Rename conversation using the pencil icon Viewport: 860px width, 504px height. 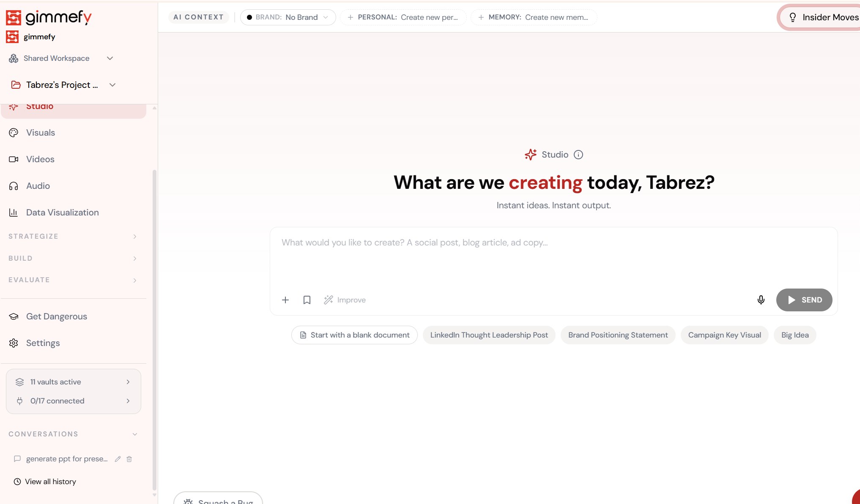pyautogui.click(x=117, y=459)
